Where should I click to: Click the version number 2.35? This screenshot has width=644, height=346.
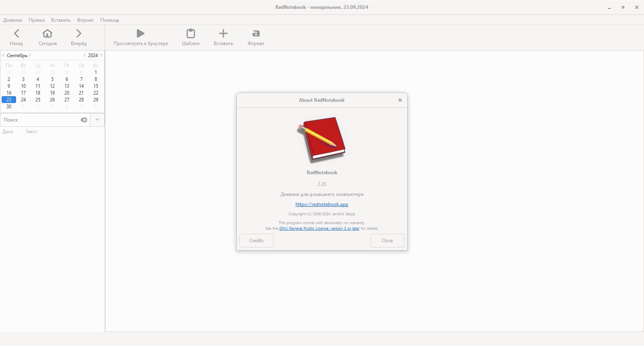pos(322,184)
